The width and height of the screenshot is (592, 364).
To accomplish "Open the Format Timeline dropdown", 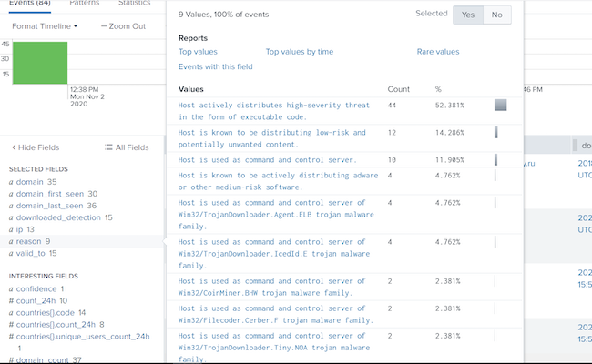I will [x=45, y=26].
